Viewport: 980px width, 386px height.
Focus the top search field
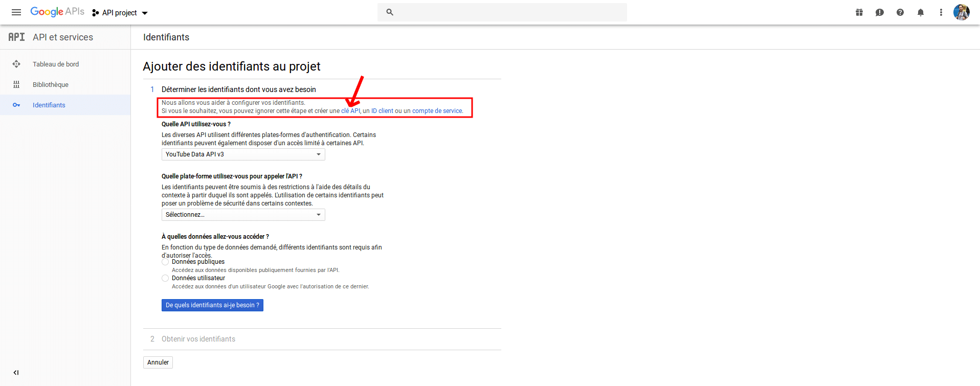(502, 12)
